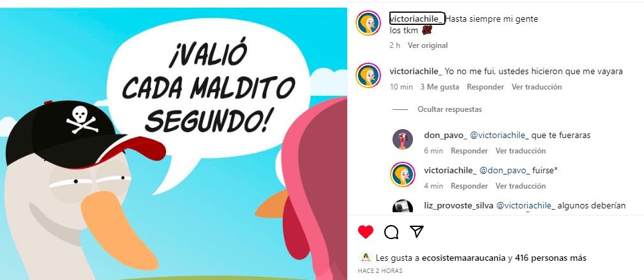Click the cartoon post image
The height and width of the screenshot is (280, 644).
tap(174, 144)
